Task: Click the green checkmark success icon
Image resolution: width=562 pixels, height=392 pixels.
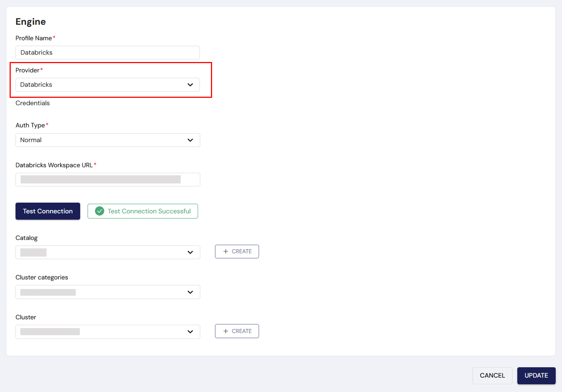Action: [99, 211]
